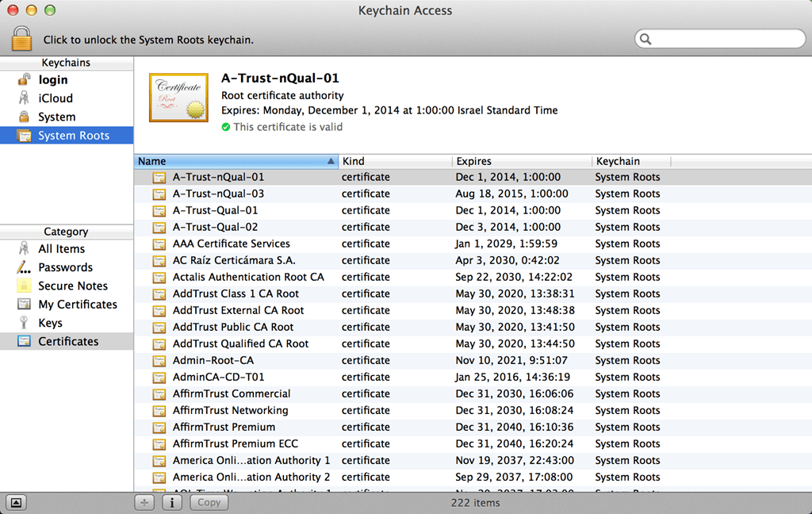Sort list by Kind column header

click(395, 161)
